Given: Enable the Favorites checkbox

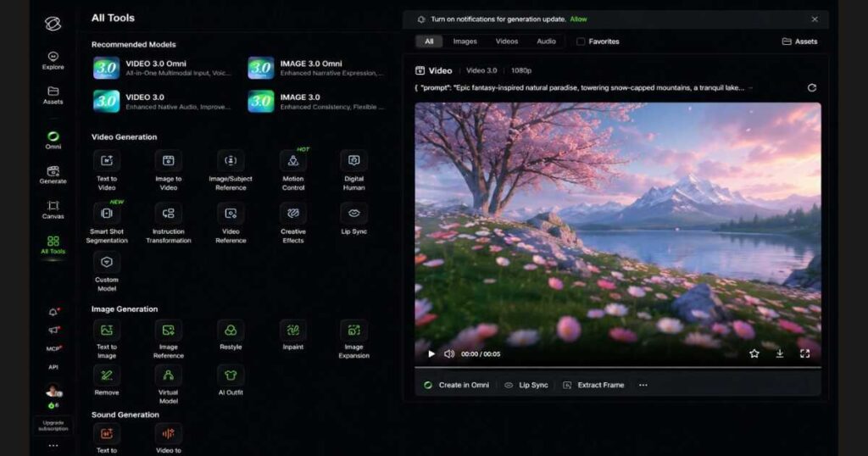Looking at the screenshot, I should click(581, 42).
